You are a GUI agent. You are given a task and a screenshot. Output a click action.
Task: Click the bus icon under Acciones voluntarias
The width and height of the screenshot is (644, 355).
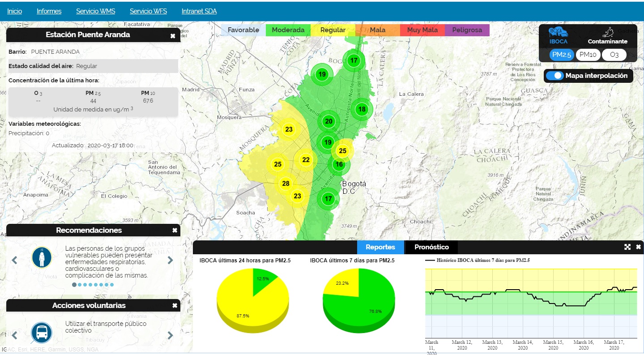pos(42,333)
